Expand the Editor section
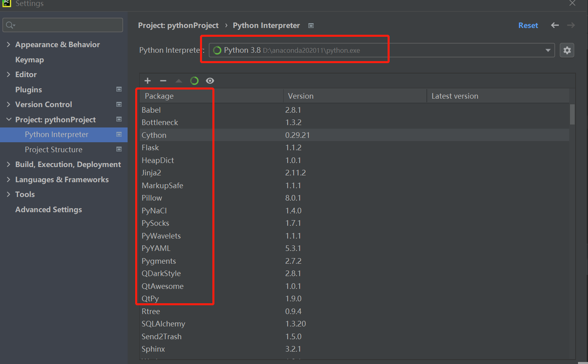Screen dimensions: 588x364 click(x=8, y=74)
